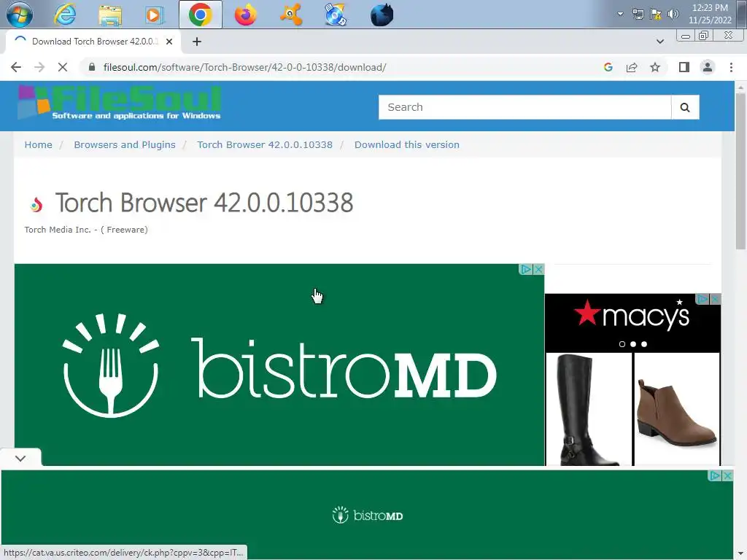
Task: View site information lock icon
Action: pos(92,67)
